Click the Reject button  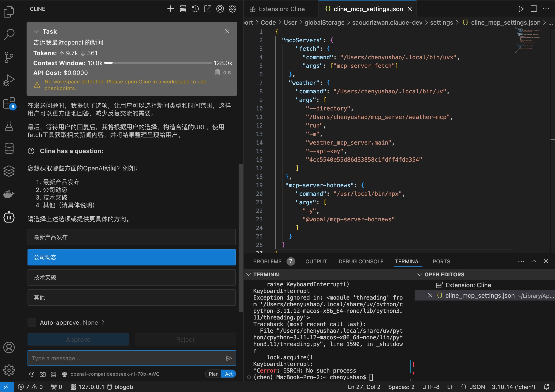pos(185,339)
